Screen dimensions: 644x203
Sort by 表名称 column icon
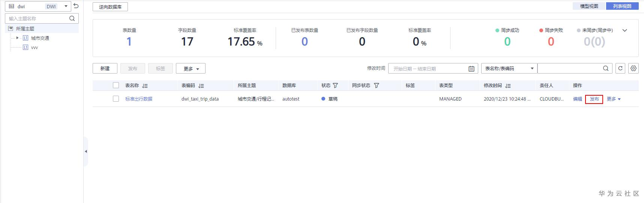click(x=145, y=86)
